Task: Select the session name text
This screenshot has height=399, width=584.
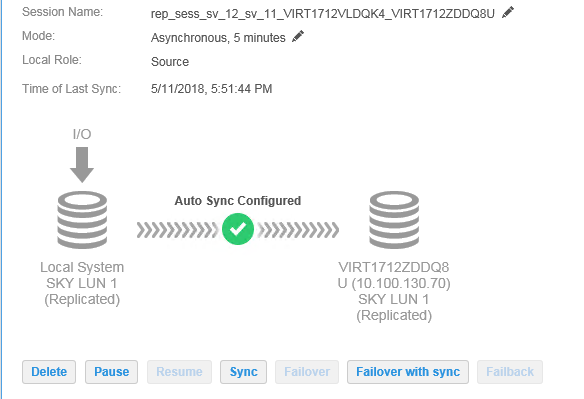Action: 323,14
